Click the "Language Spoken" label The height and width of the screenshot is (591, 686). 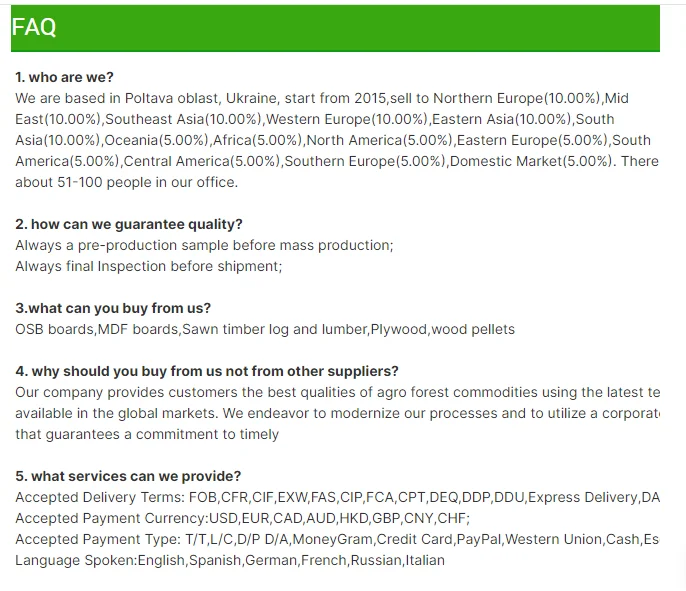pos(74,560)
